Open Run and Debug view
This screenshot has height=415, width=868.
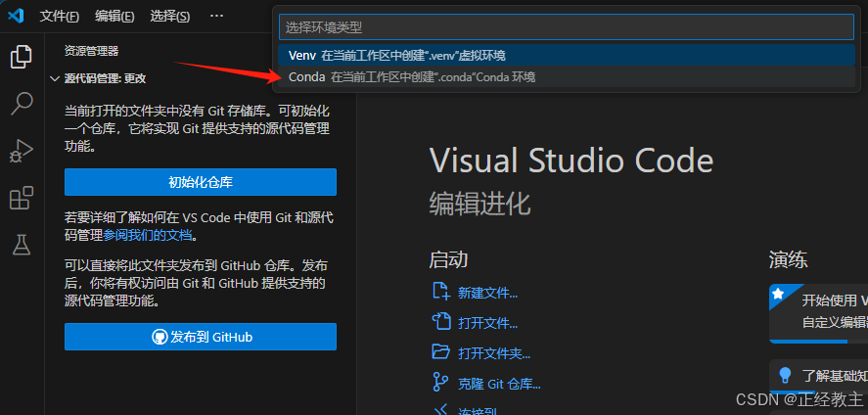(22, 151)
